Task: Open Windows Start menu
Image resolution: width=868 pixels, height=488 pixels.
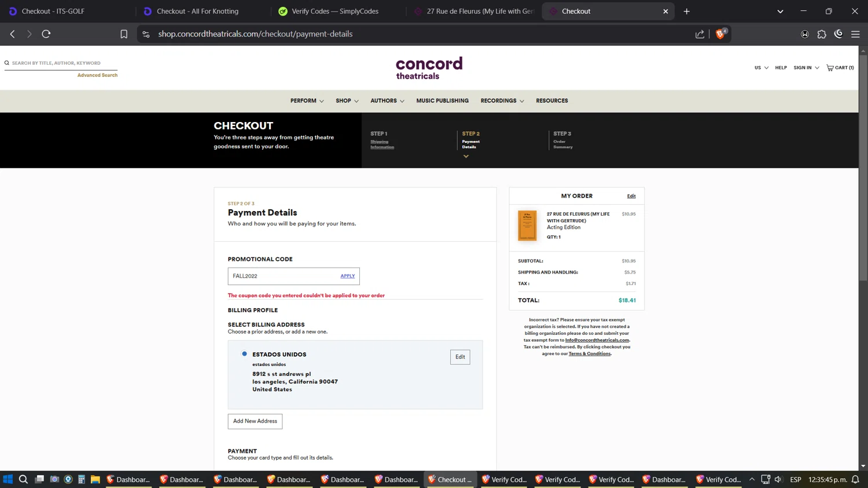Action: click(8, 479)
